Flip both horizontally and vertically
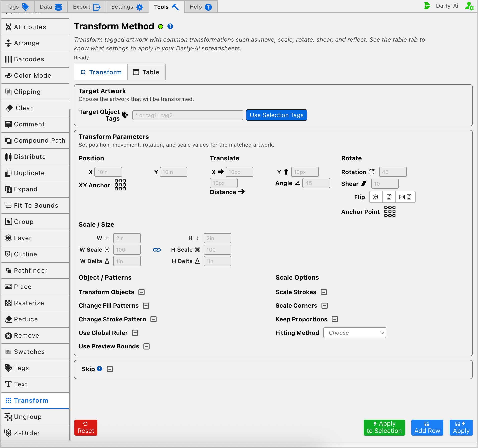This screenshot has width=478, height=448. coord(405,197)
